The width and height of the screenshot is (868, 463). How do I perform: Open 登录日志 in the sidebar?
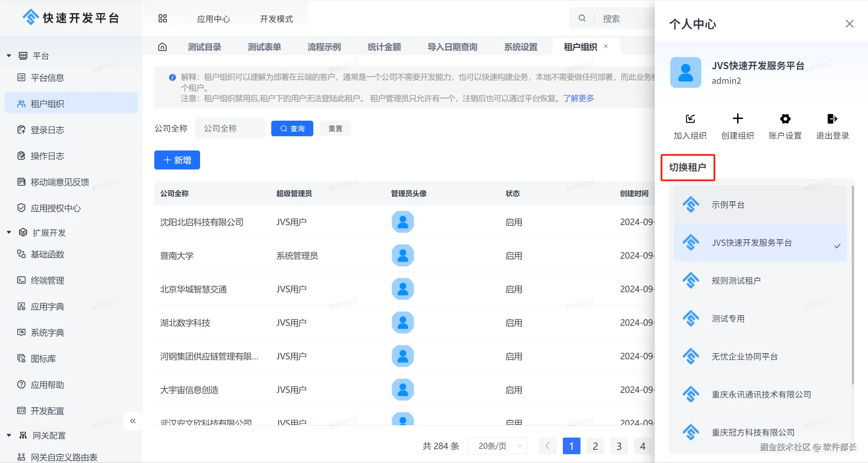(x=47, y=130)
